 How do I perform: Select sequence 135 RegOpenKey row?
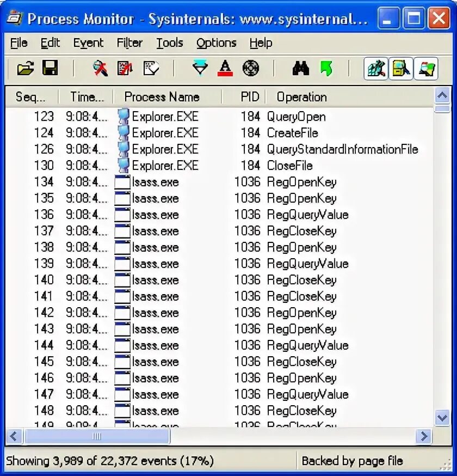point(220,199)
